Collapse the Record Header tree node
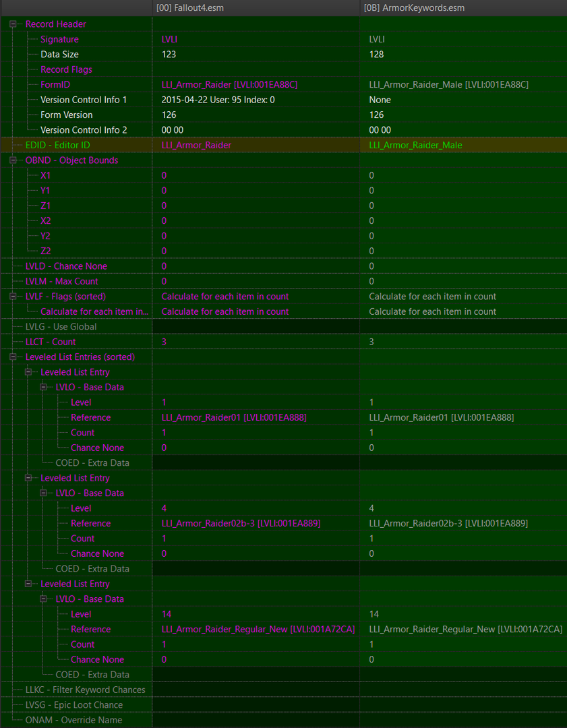 pyautogui.click(x=13, y=24)
